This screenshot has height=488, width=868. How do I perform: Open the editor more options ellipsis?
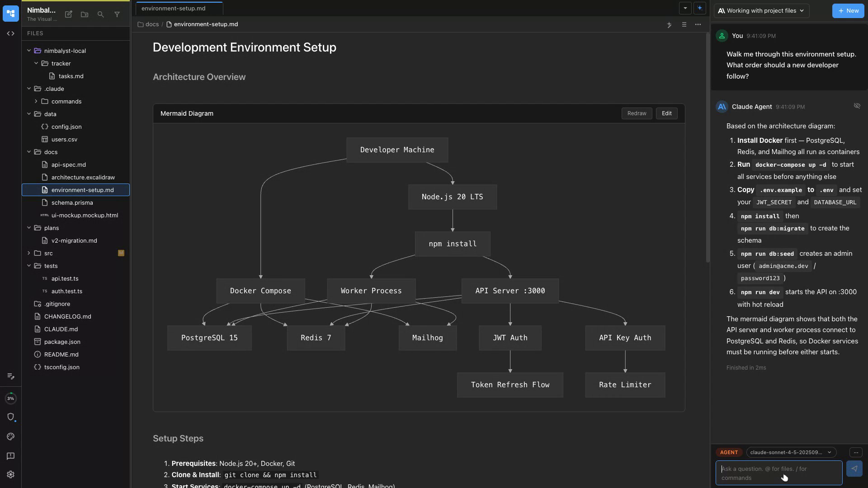698,24
